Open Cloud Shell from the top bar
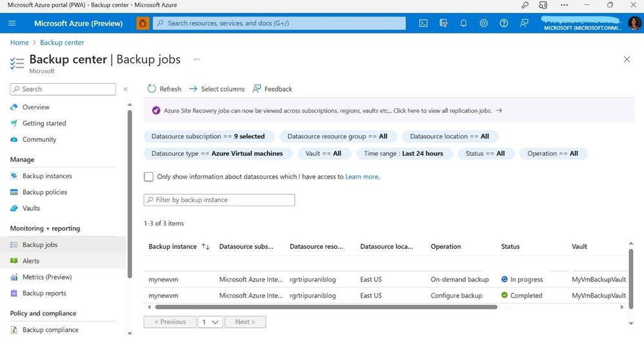The image size is (644, 337). click(x=423, y=23)
